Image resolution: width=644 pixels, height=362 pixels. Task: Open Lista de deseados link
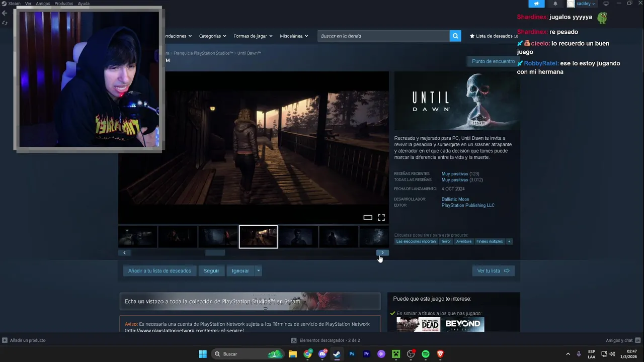[x=494, y=36]
